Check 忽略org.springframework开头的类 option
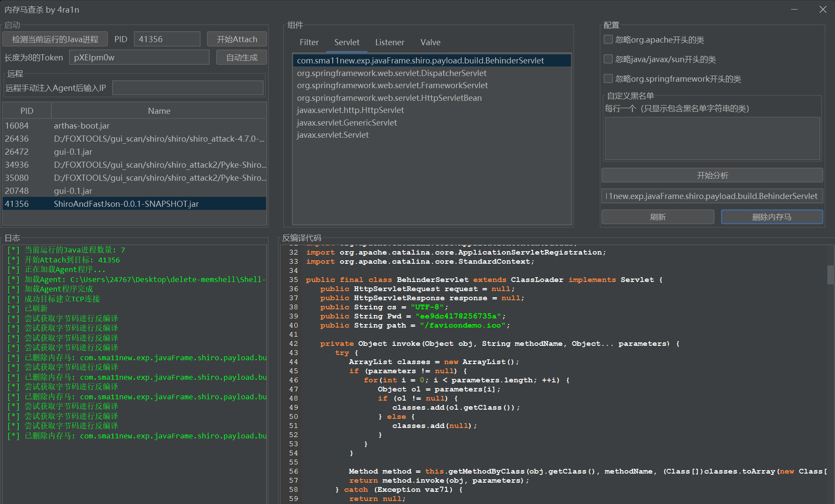The height and width of the screenshot is (504, 835). [x=608, y=79]
